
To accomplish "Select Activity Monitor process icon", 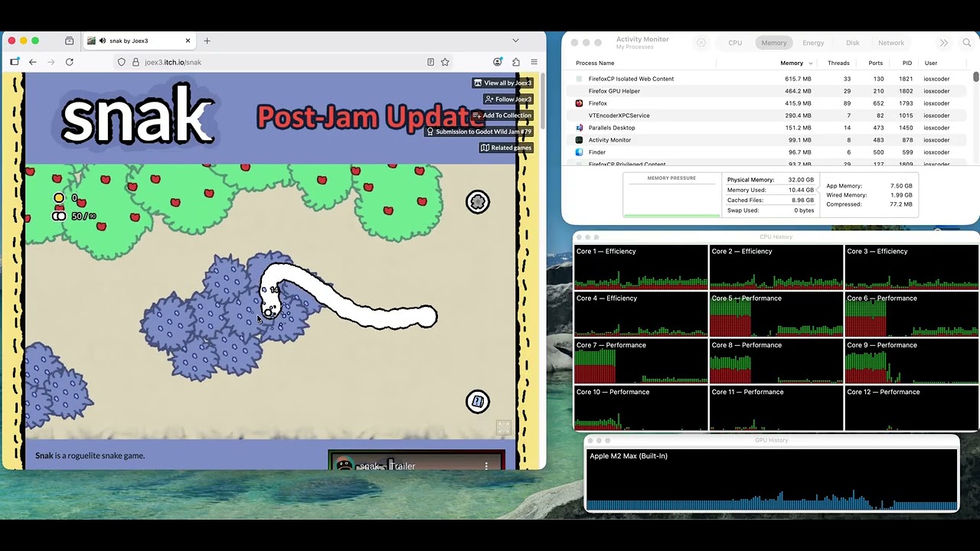I will (580, 140).
